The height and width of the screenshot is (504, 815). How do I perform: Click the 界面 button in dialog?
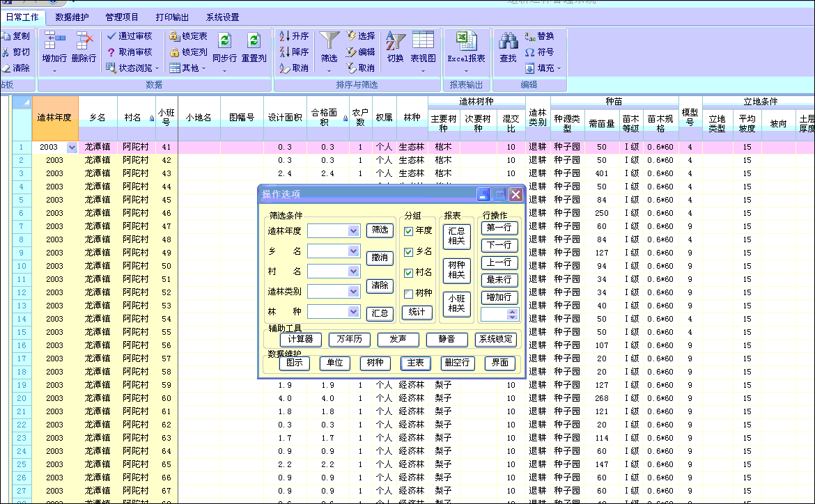click(500, 363)
